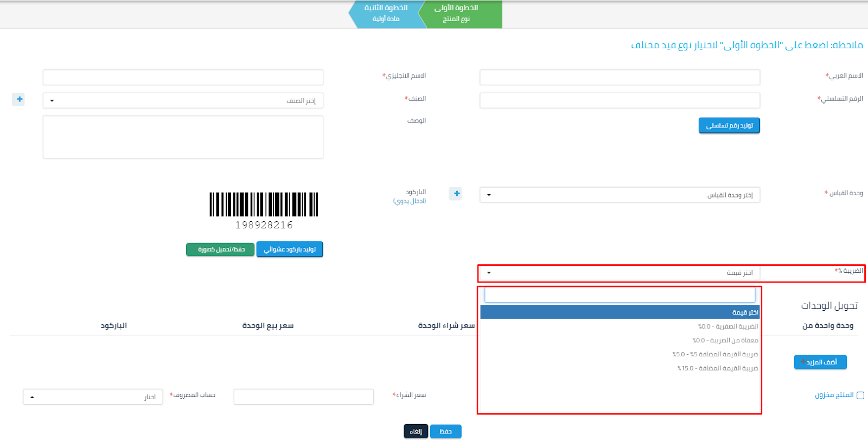
Task: Click the tax dropdown search field
Action: tap(620, 295)
